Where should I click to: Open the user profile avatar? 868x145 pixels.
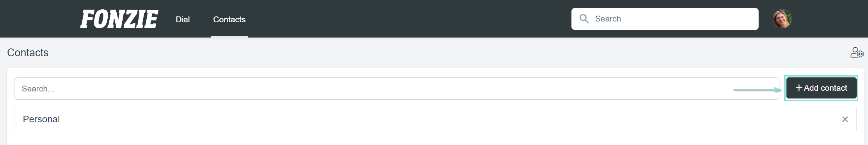(782, 19)
